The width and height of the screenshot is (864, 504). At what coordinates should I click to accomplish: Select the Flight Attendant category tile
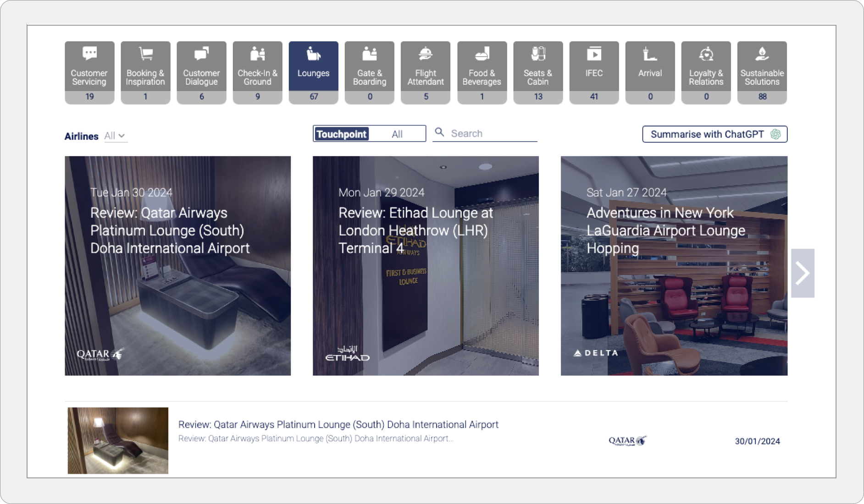426,72
